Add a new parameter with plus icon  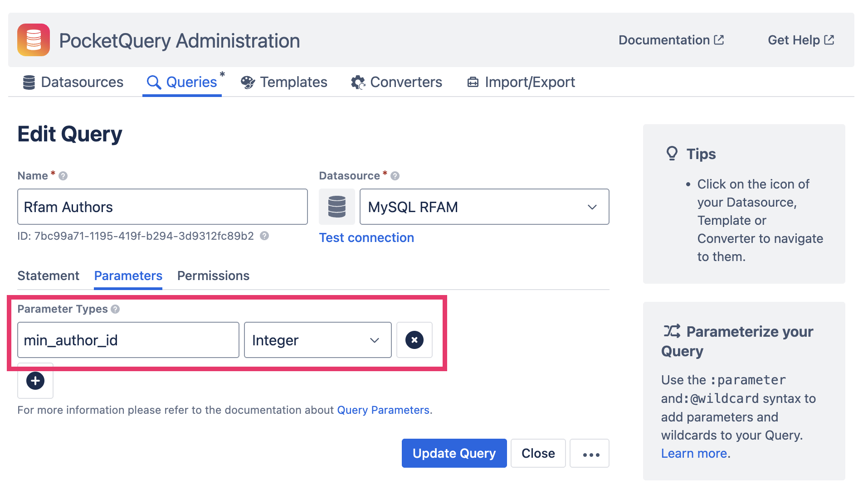35,381
